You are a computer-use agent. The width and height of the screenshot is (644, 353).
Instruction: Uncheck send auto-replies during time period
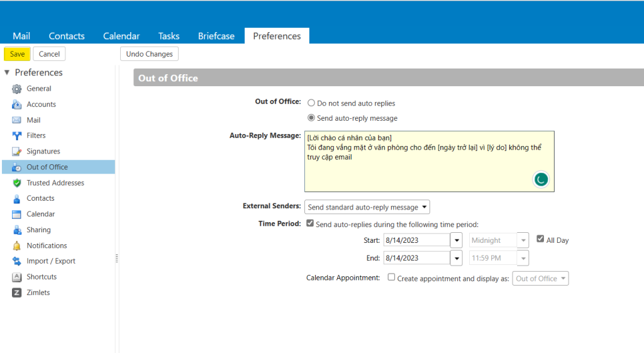pyautogui.click(x=309, y=223)
